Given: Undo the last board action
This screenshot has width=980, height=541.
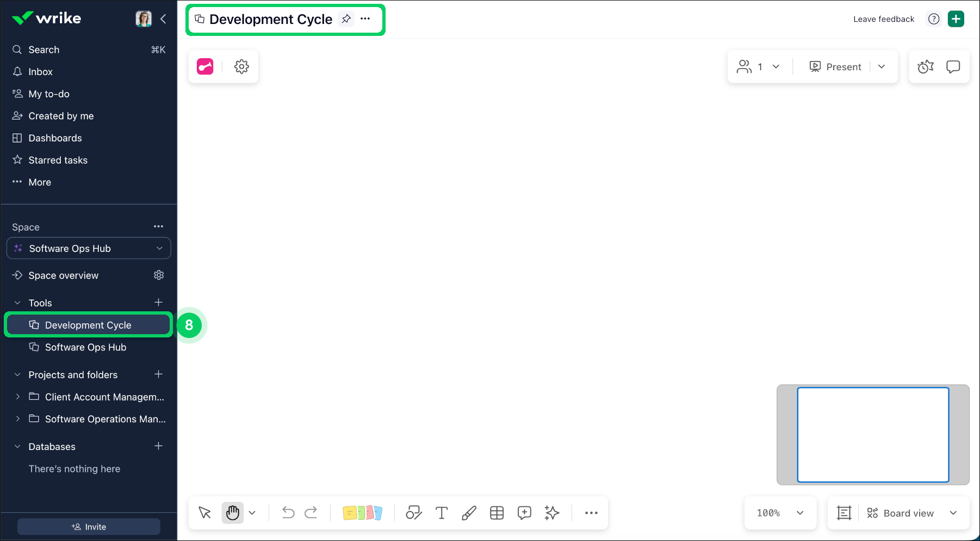Looking at the screenshot, I should (288, 513).
